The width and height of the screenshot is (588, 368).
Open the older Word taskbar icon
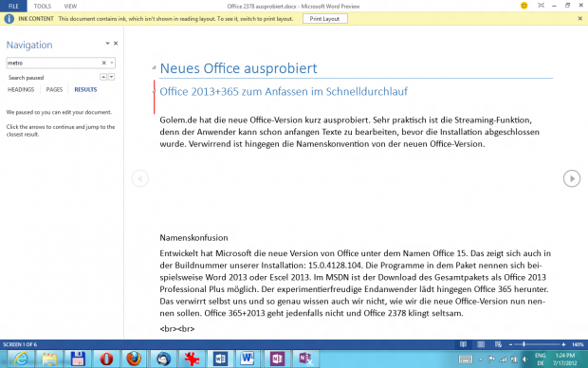point(248,359)
